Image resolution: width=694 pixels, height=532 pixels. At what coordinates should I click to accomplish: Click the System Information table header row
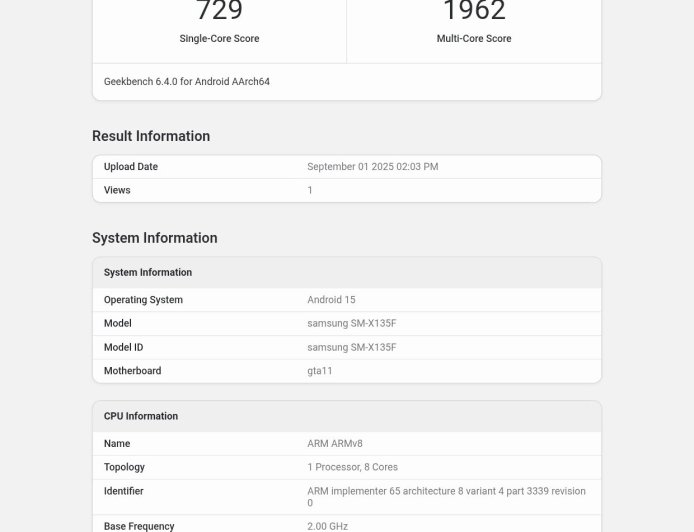click(347, 273)
